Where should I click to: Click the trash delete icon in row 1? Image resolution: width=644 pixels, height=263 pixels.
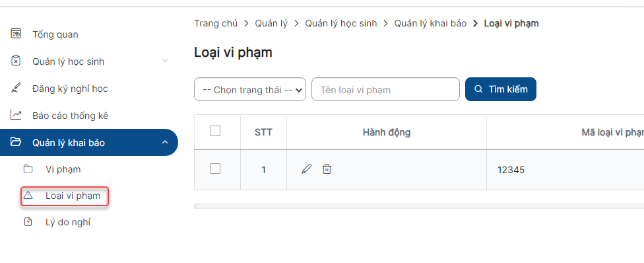327,169
